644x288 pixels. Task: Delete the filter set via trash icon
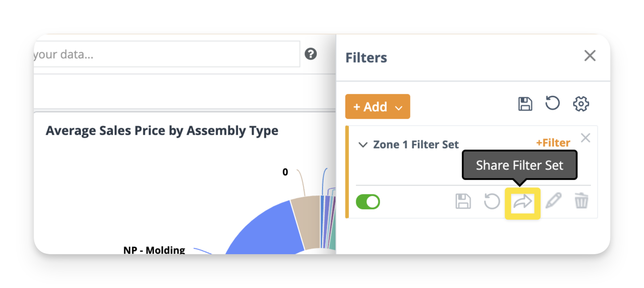[x=581, y=201]
